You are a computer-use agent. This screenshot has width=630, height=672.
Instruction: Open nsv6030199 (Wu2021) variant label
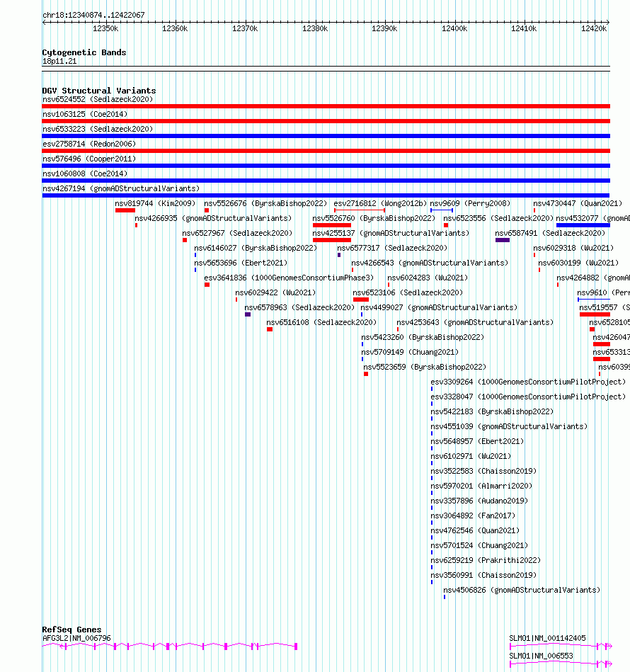578,263
